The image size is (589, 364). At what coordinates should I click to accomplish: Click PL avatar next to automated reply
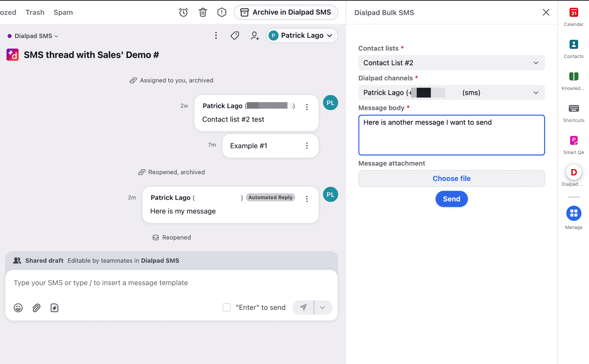point(330,195)
